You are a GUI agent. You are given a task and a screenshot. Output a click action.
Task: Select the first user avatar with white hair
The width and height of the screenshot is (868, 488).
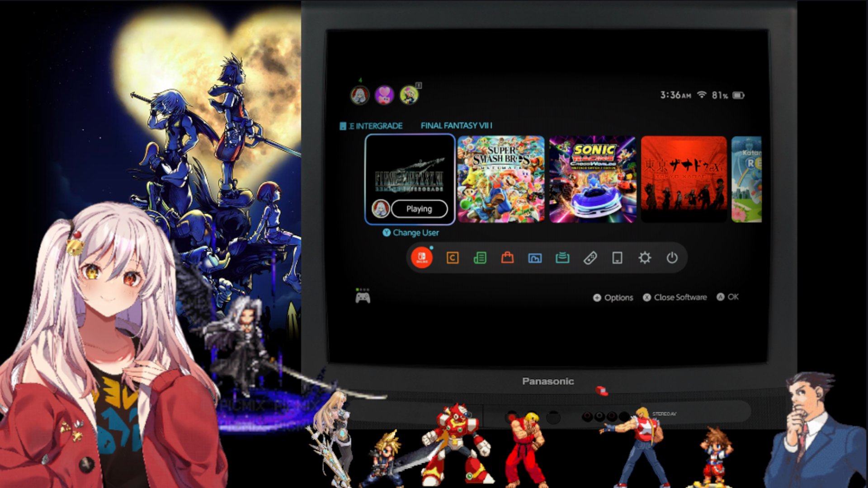click(x=360, y=95)
